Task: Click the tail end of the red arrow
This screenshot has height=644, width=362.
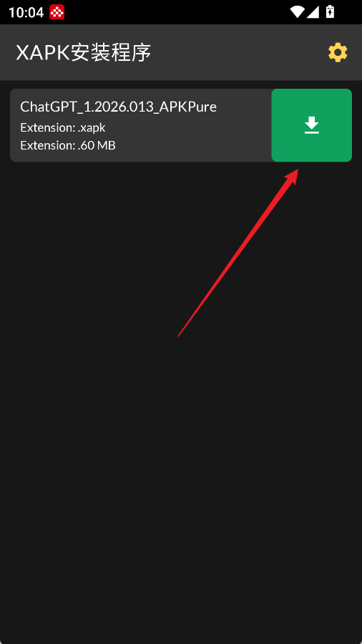Action: point(180,335)
